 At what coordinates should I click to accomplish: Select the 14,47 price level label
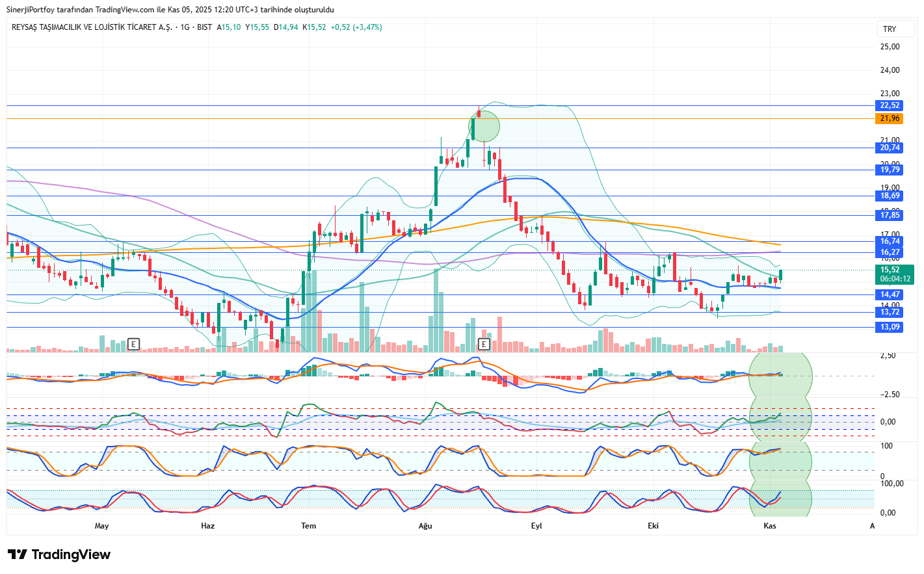coord(890,294)
